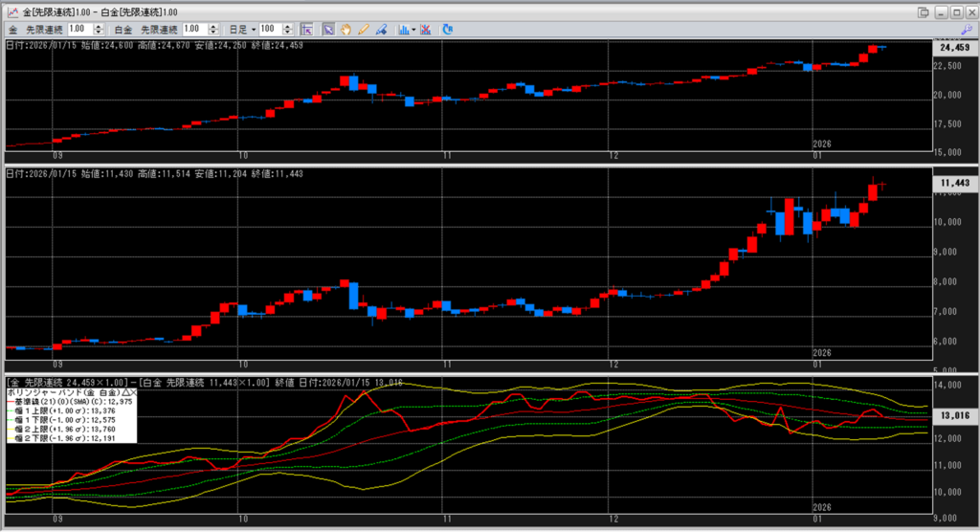
Task: Choose the pencil drawing tool
Action: (363, 30)
